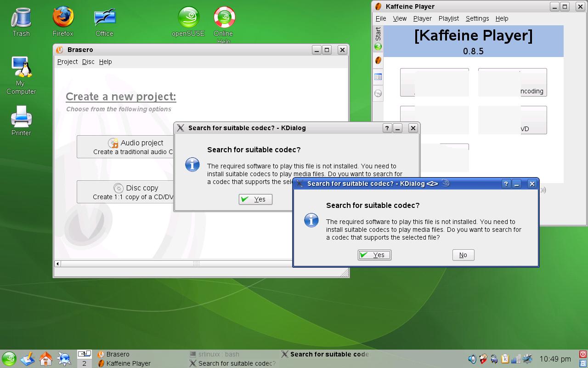
Task: Open the File menu in Kaffeine Player
Action: [381, 18]
